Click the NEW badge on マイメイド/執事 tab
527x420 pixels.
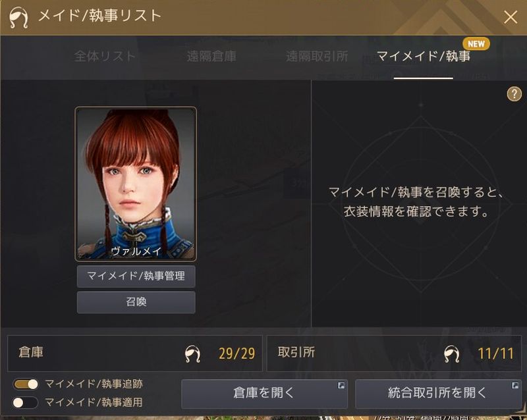click(476, 43)
